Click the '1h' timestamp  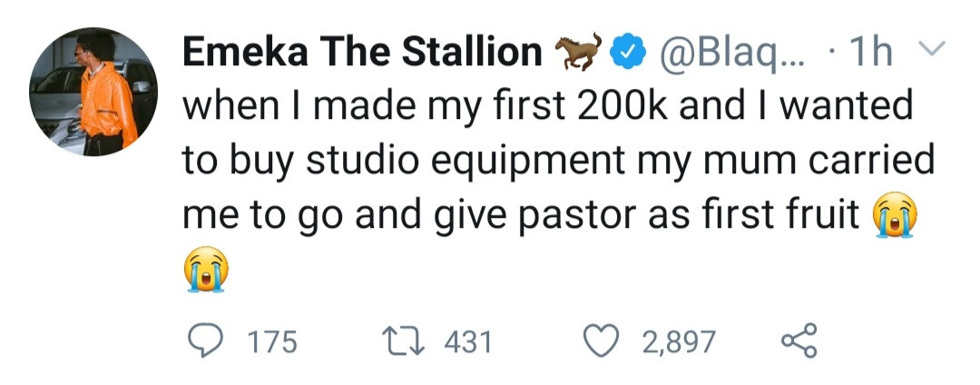point(867,53)
